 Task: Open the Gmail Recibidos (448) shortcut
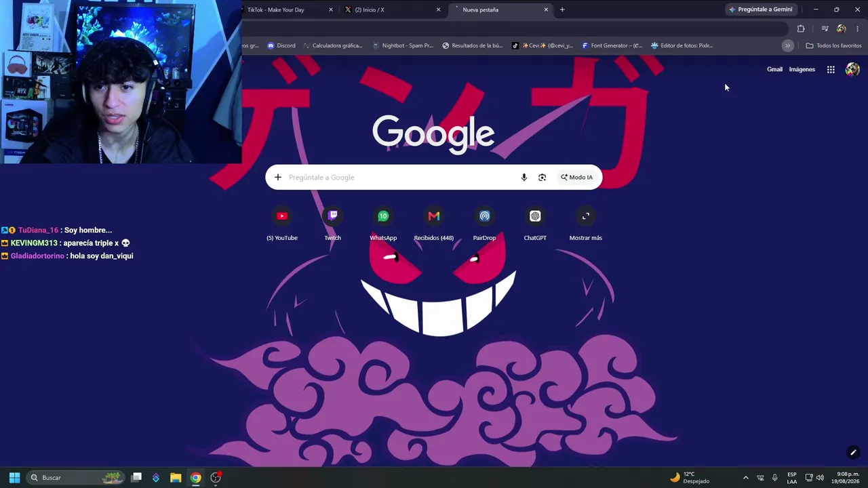[434, 224]
